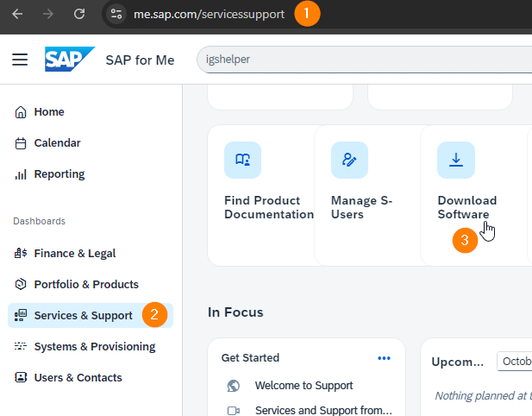Open the hamburger navigation menu
532x416 pixels.
(20, 60)
